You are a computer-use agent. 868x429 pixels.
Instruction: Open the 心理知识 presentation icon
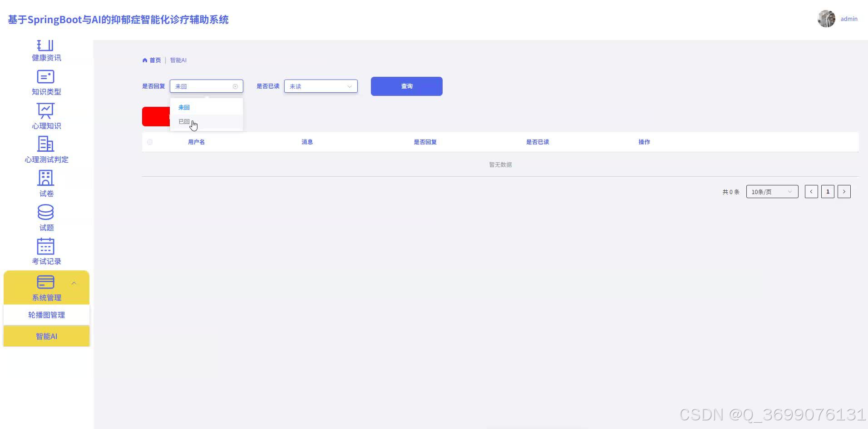click(x=45, y=110)
